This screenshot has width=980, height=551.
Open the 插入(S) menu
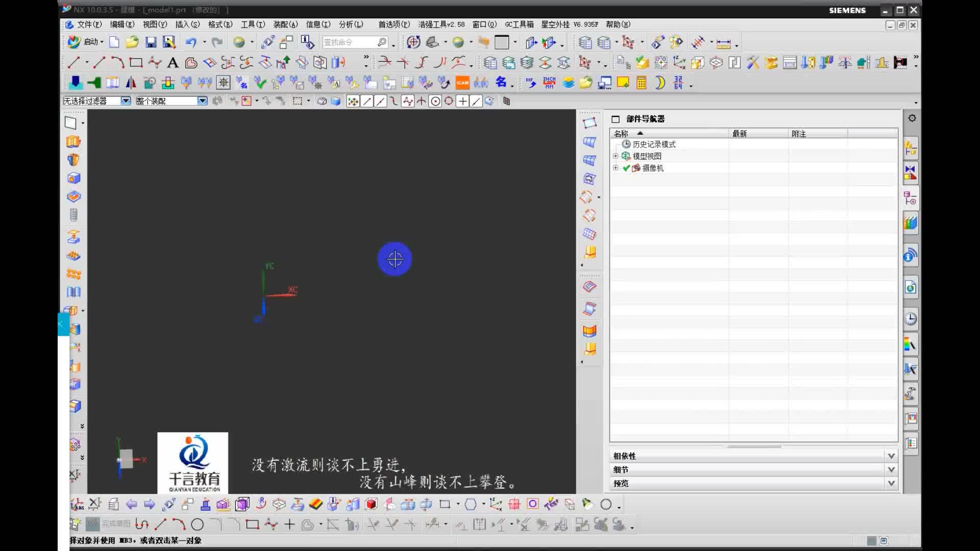pyautogui.click(x=188, y=24)
